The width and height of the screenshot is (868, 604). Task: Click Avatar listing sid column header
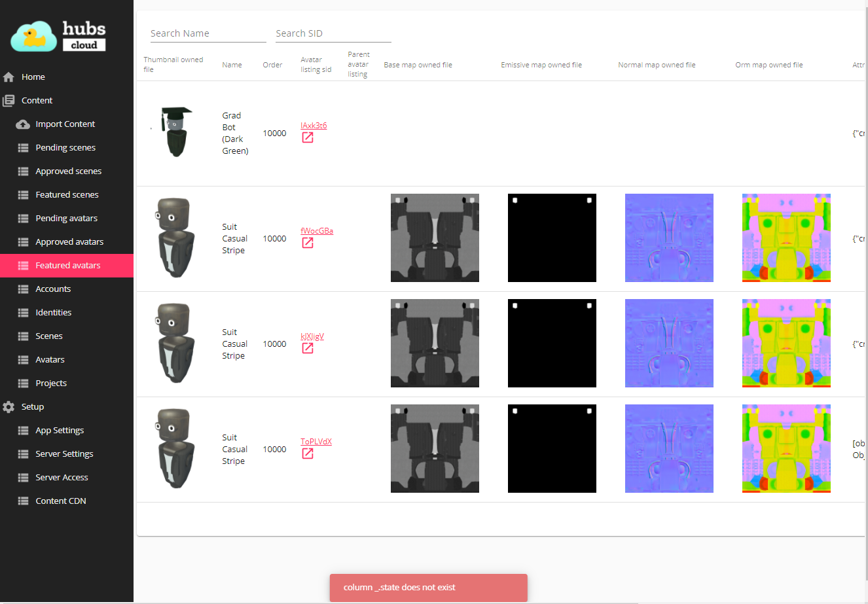(316, 65)
